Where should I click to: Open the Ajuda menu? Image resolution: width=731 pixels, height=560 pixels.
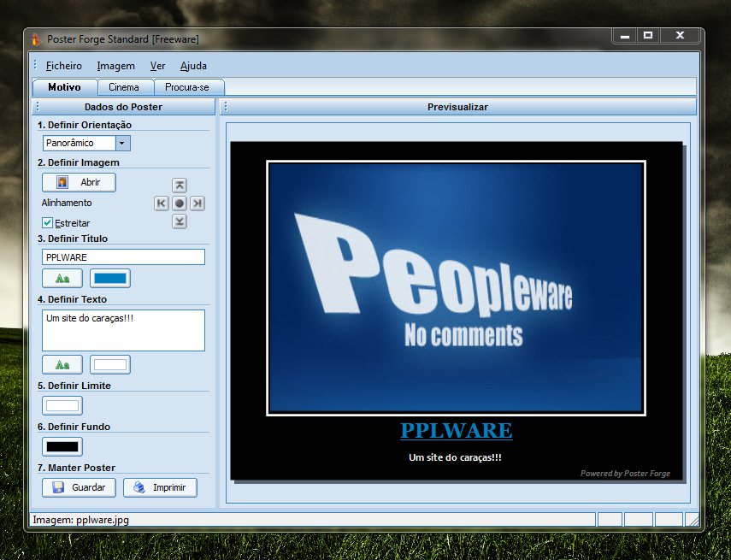pos(193,66)
